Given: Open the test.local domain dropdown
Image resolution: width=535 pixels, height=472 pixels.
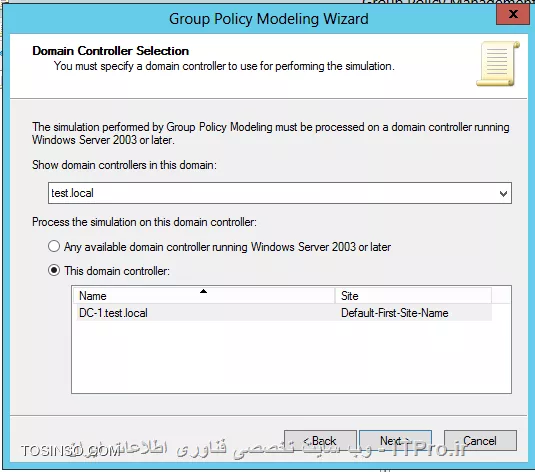Looking at the screenshot, I should 280,193.
